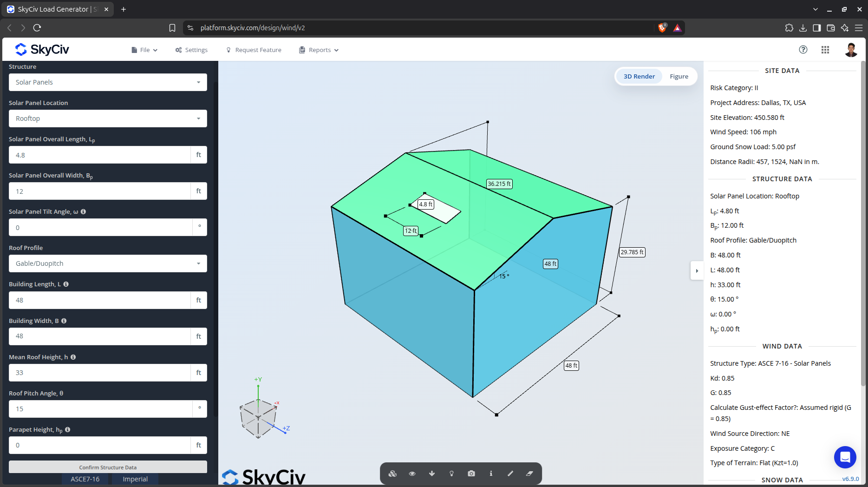Click info icon next to Building Width

[64, 321]
